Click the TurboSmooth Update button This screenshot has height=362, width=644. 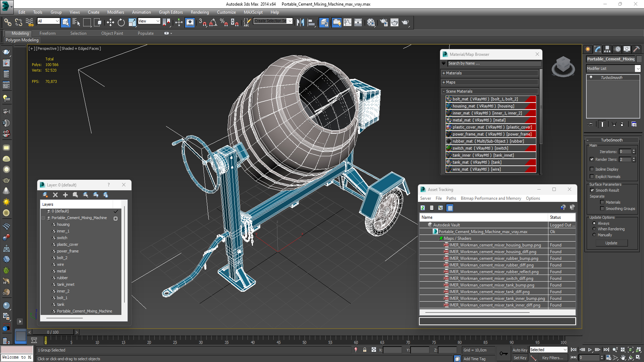click(611, 243)
